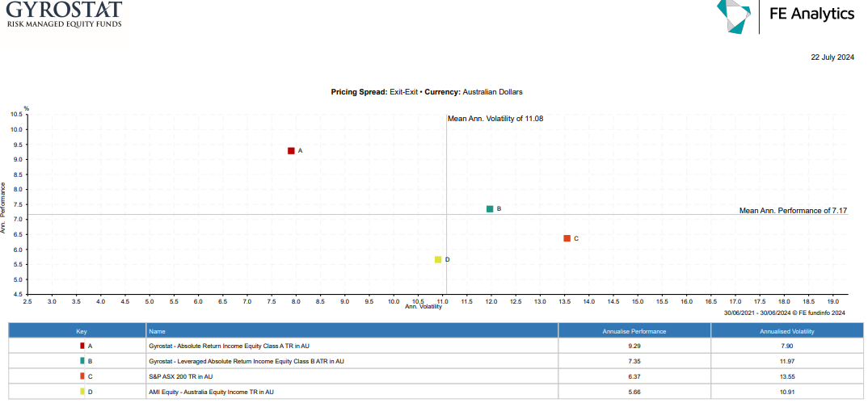This screenshot has height=403, width=868.
Task: Click the 'Pricing Spread: Exit-Exit' heading text
Action: pyautogui.click(x=374, y=92)
